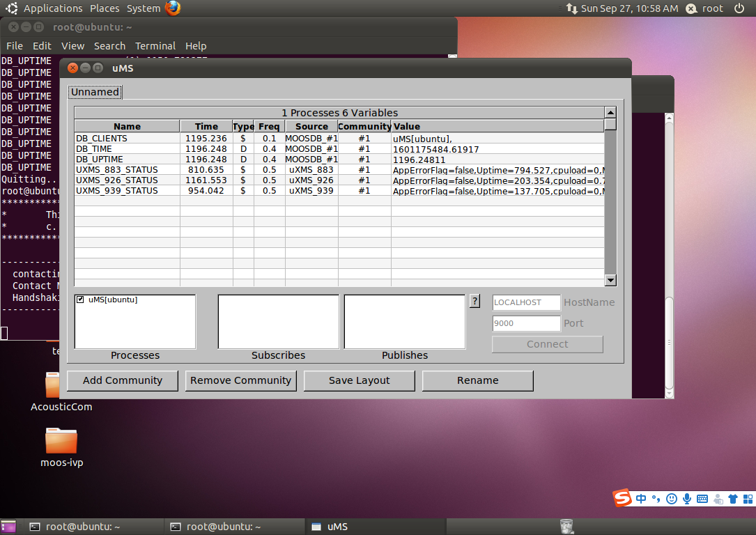Click the Publishes list box
Image resolution: width=756 pixels, height=535 pixels.
405,321
